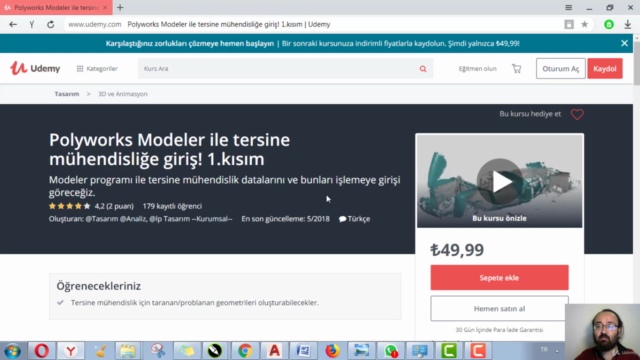Screen dimensions: 640x360
Task: Open the green Camtasia C taskbar icon
Action: [x=449, y=351]
